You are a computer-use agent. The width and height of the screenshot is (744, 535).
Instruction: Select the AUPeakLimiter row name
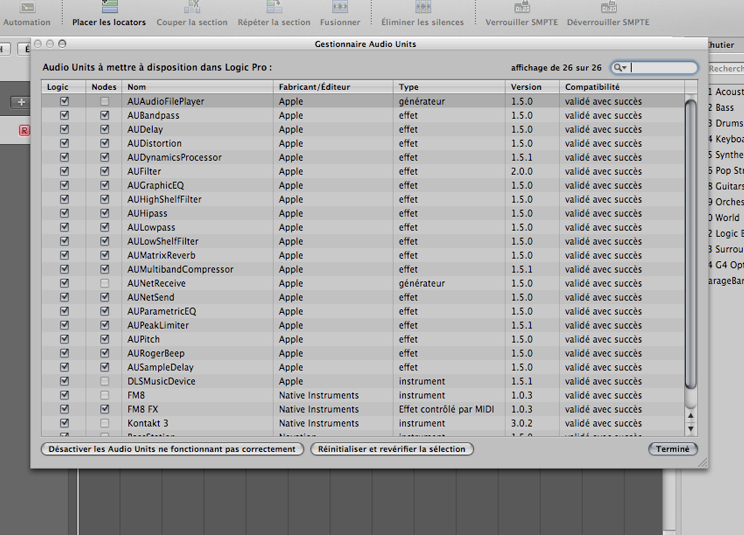coord(158,325)
